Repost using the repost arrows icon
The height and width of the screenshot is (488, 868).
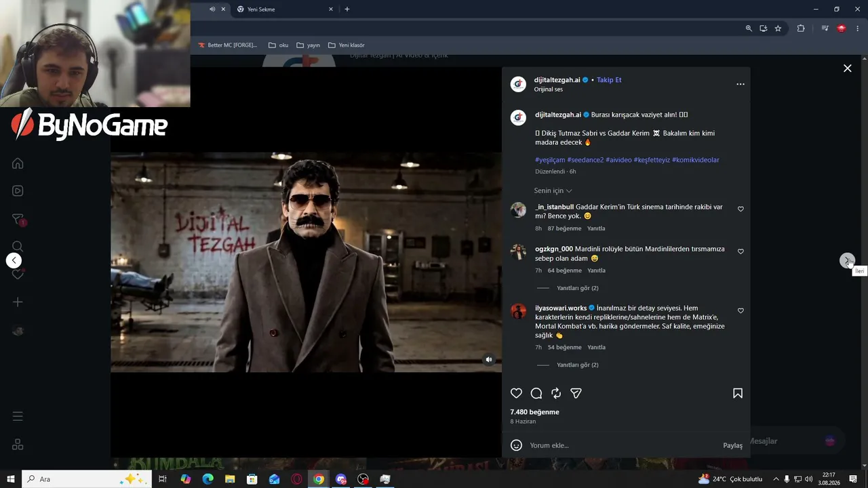pos(556,393)
